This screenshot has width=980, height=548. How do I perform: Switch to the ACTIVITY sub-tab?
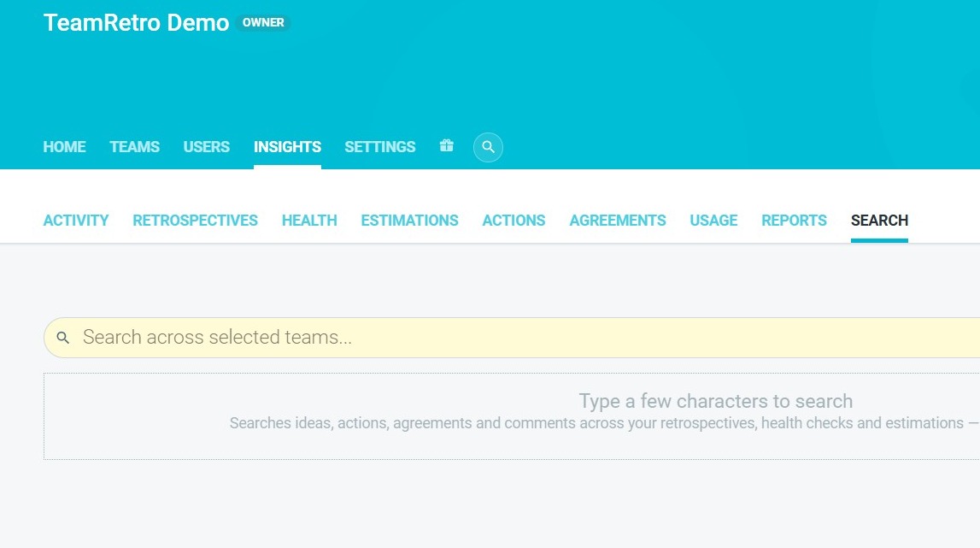(76, 221)
